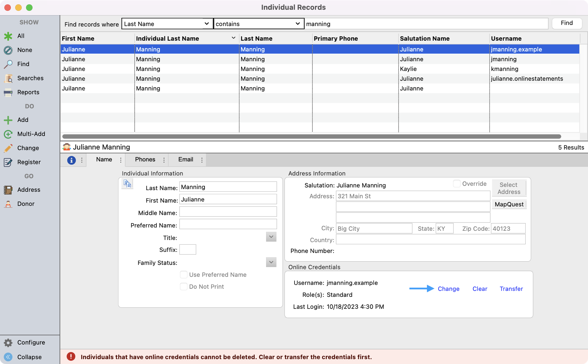The image size is (588, 364).
Task: Open the Searches sidebar icon
Action: tap(8, 78)
